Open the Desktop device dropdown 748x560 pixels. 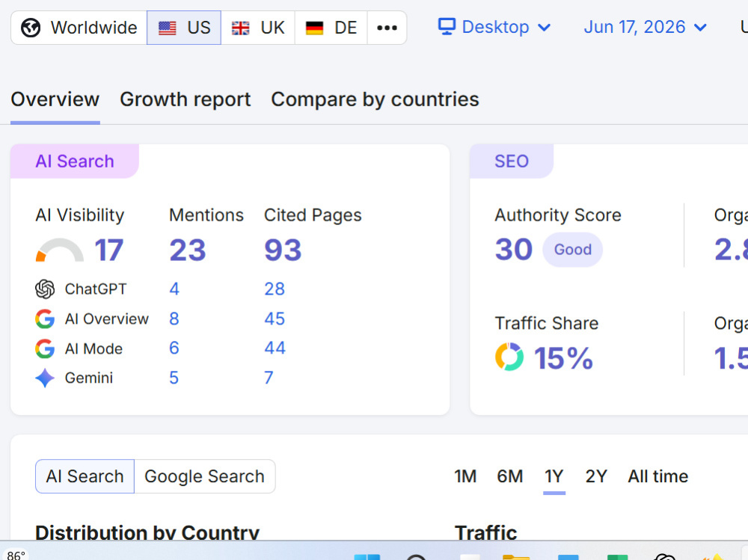[494, 27]
